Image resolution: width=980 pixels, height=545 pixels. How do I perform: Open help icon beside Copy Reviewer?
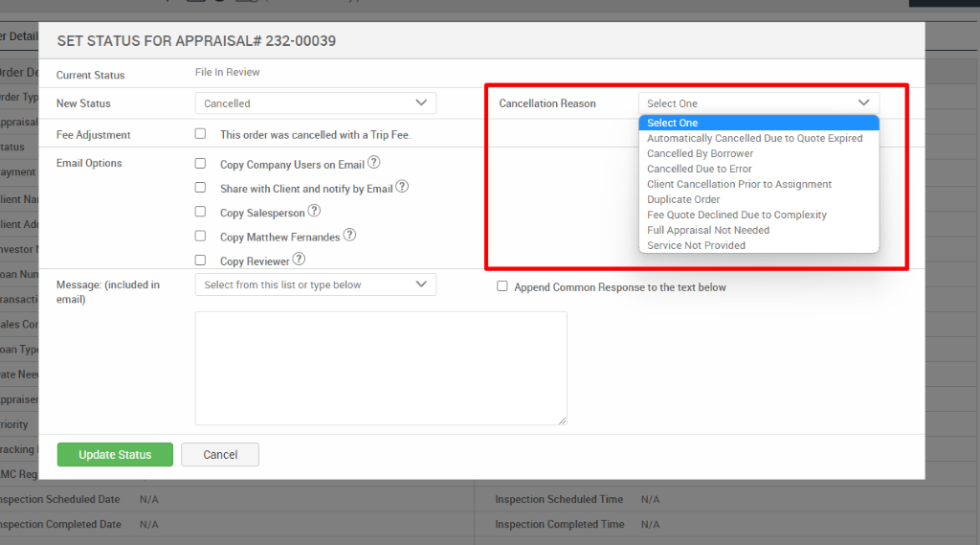coord(300,259)
